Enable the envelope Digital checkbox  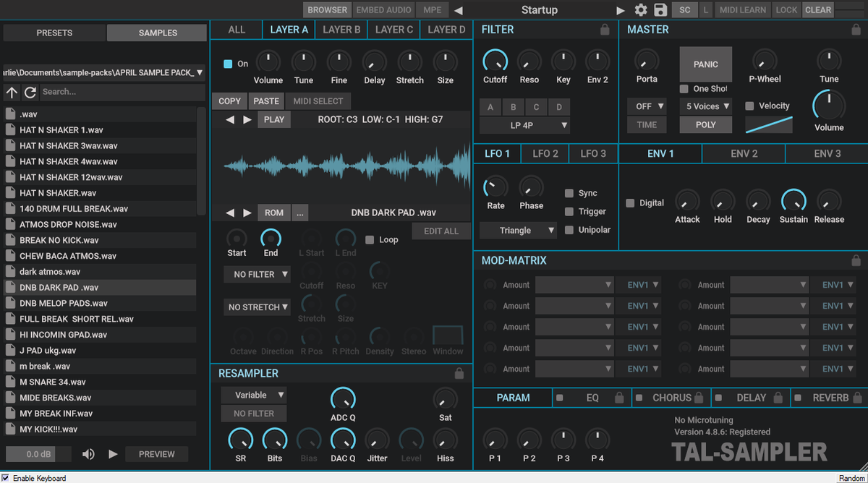[x=630, y=202]
